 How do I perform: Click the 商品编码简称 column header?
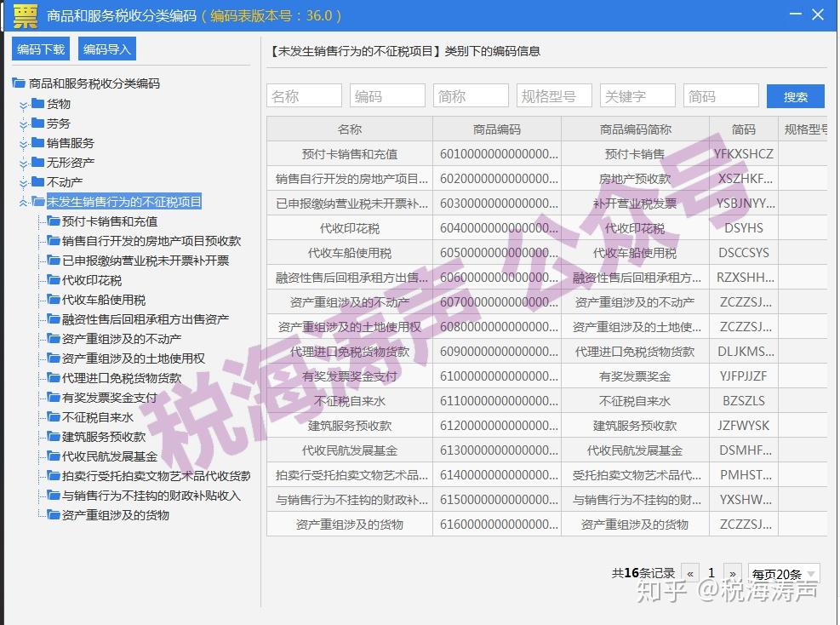(636, 129)
